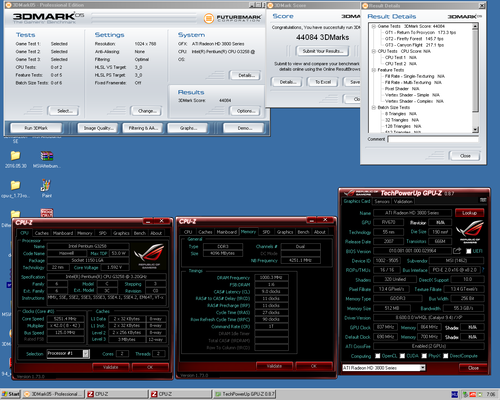
Task: Click the Filtering & AA button
Action: [143, 128]
